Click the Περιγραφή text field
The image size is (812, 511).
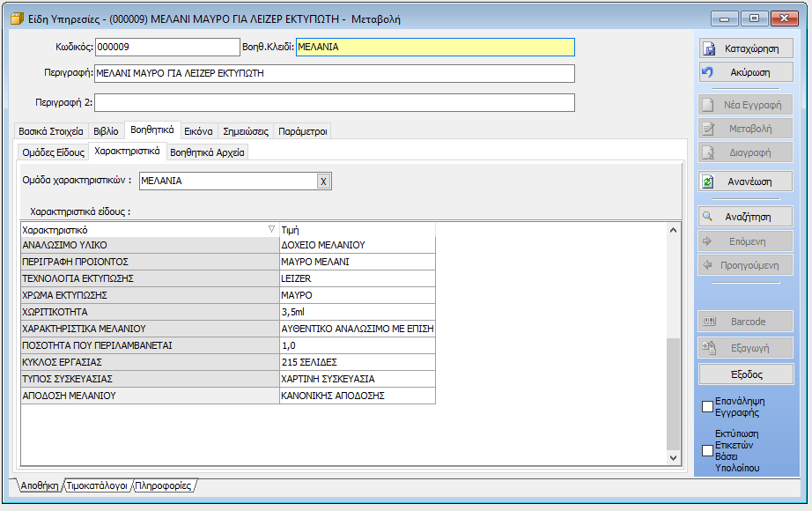pyautogui.click(x=335, y=74)
